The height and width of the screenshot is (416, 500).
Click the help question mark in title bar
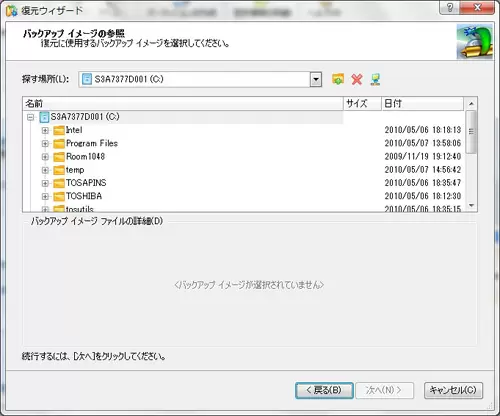click(450, 7)
